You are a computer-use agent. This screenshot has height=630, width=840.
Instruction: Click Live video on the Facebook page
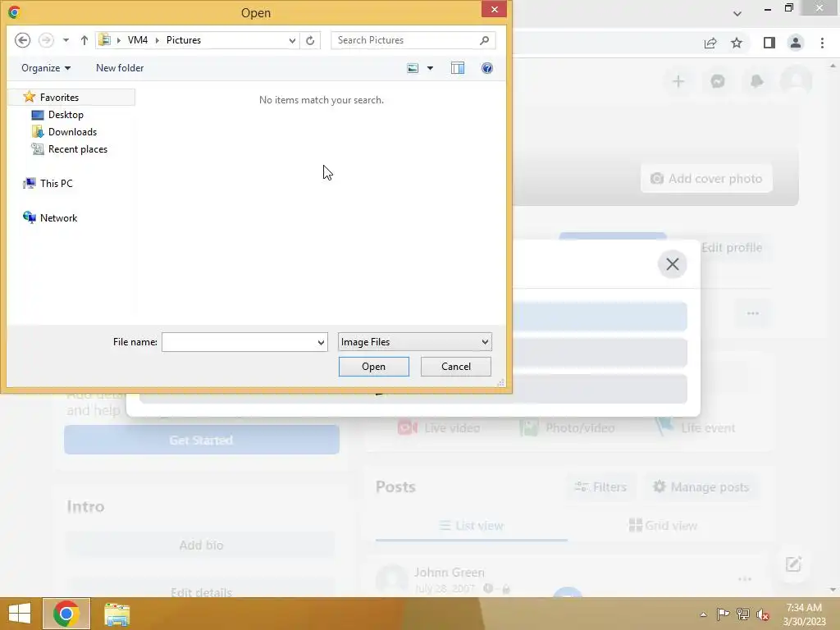tap(439, 427)
